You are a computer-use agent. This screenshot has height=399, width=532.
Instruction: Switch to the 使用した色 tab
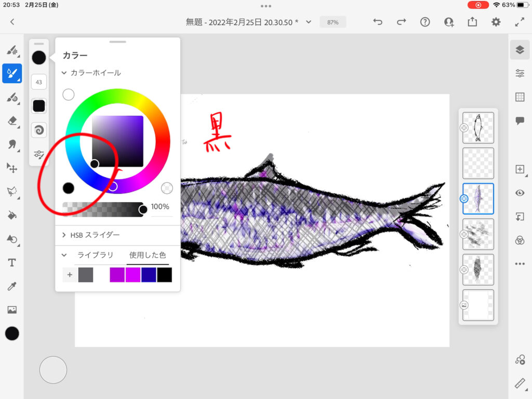[148, 255]
